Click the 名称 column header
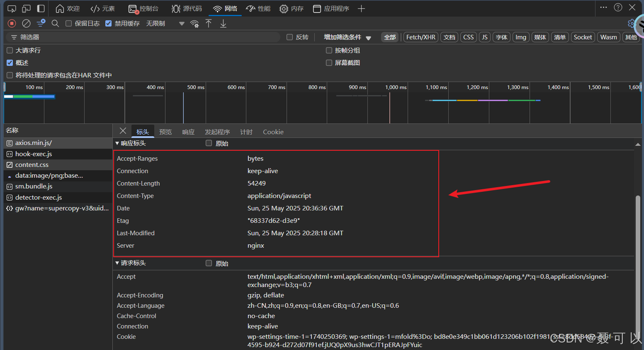 pyautogui.click(x=58, y=130)
